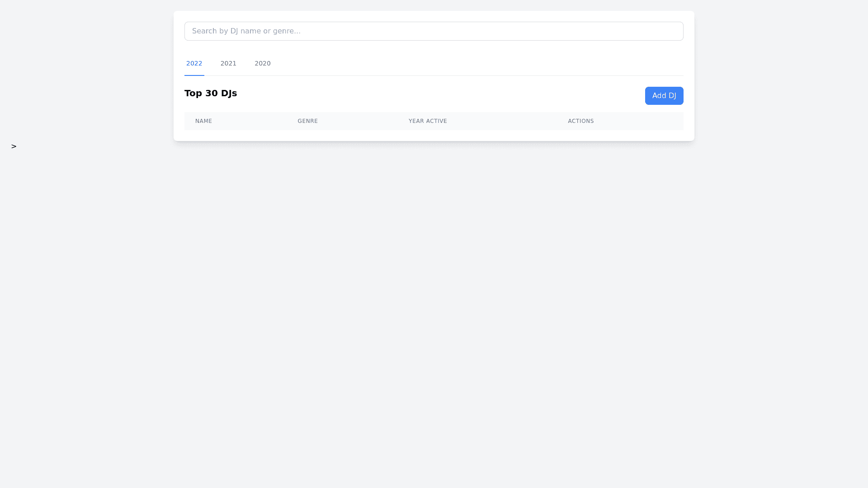Click the search field placeholder text
Viewport: 868px width, 488px height.
[x=246, y=31]
